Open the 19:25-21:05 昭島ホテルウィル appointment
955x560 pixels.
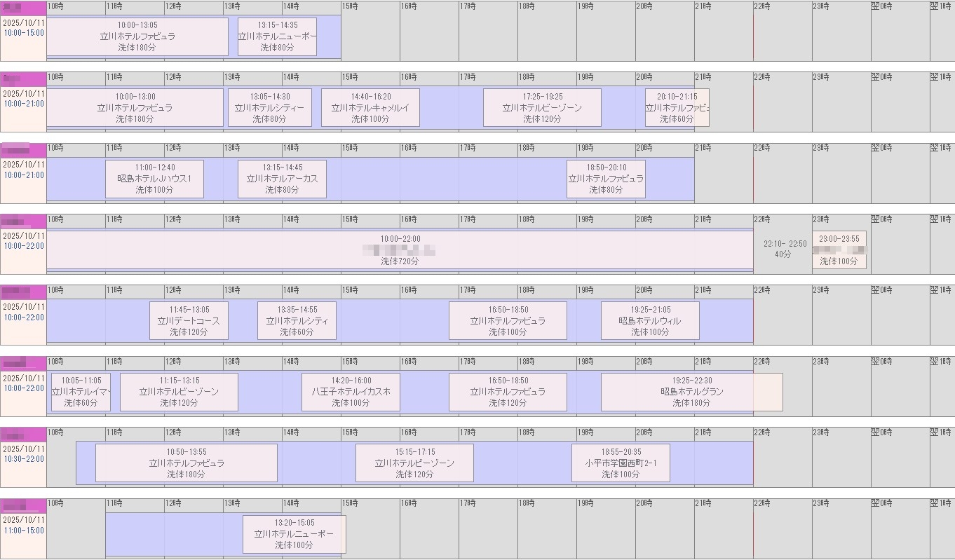click(x=650, y=321)
